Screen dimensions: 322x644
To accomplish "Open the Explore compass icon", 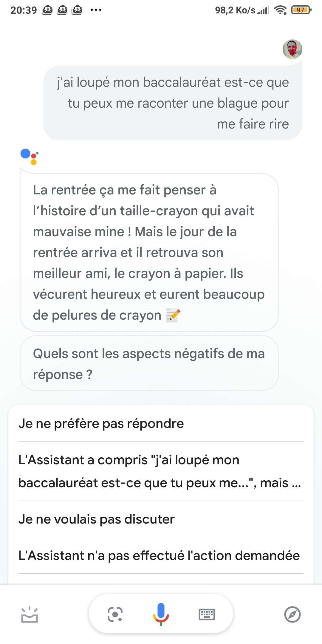I will [x=292, y=614].
